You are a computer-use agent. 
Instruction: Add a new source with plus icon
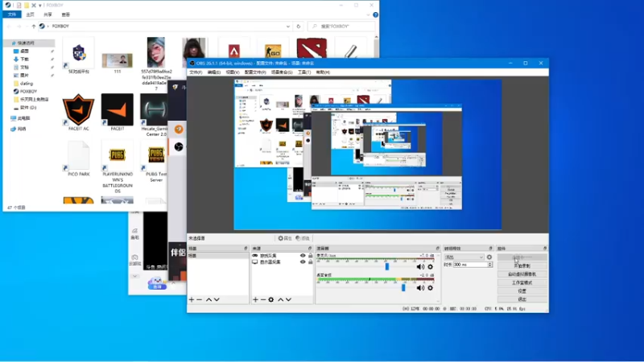pyautogui.click(x=255, y=299)
